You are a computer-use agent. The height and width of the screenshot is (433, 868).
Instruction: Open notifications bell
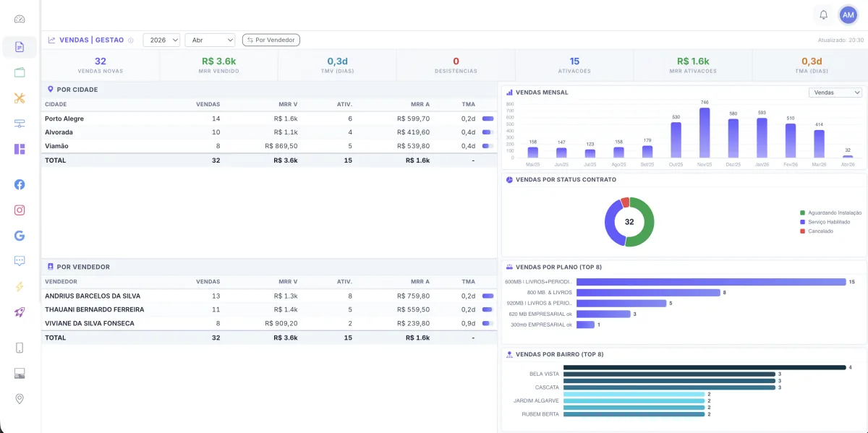coord(823,14)
